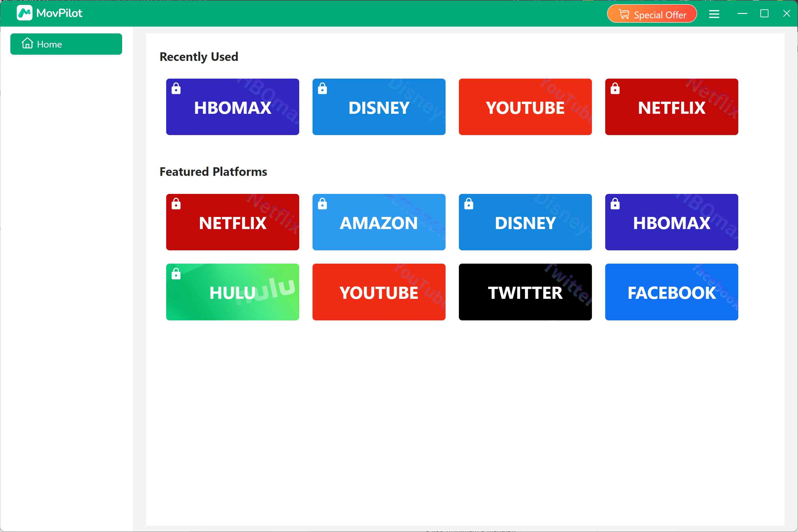Image resolution: width=798 pixels, height=532 pixels.
Task: Open the featured YouTube tile
Action: [379, 292]
